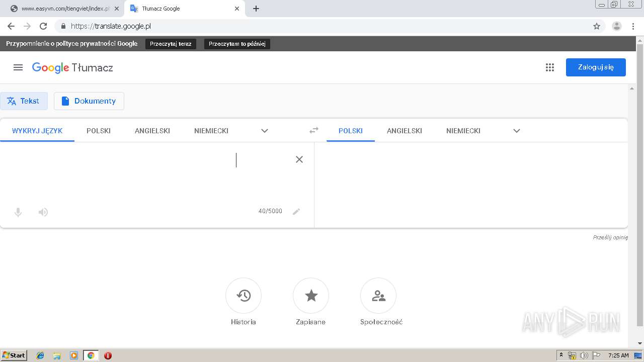Image resolution: width=644 pixels, height=362 pixels.
Task: Click the Zaloguj się button
Action: coord(596,67)
